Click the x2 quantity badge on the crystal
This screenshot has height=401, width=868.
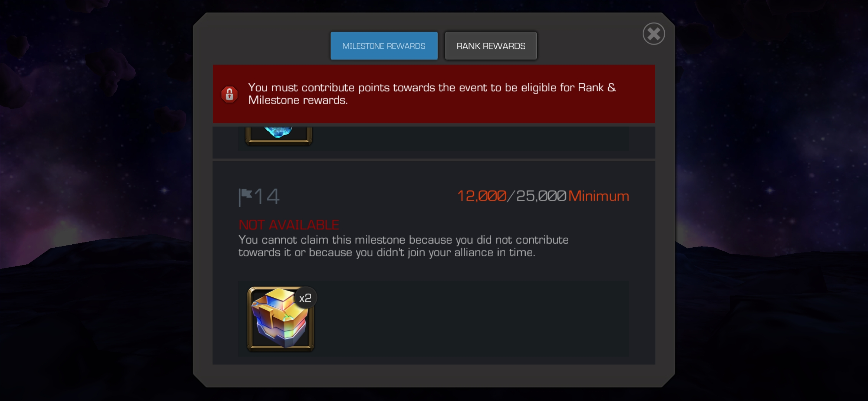pyautogui.click(x=305, y=298)
